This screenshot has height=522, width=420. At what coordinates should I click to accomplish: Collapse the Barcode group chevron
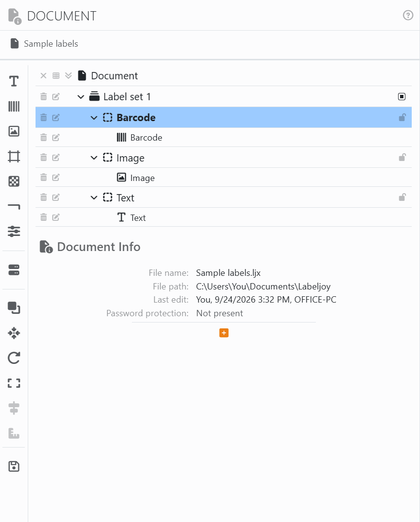(x=94, y=118)
